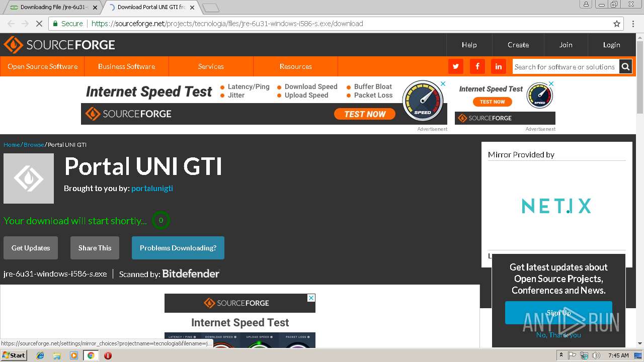Launch Windows Media Player from the taskbar

pyautogui.click(x=74, y=355)
